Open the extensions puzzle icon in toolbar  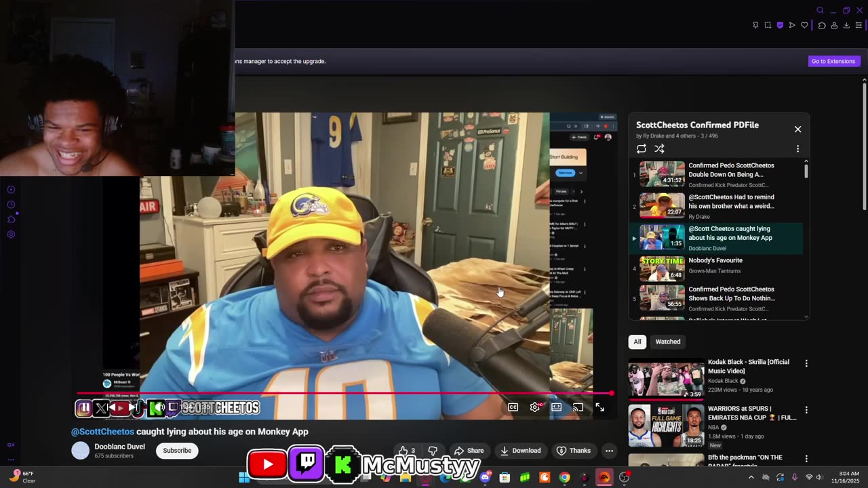click(x=822, y=25)
